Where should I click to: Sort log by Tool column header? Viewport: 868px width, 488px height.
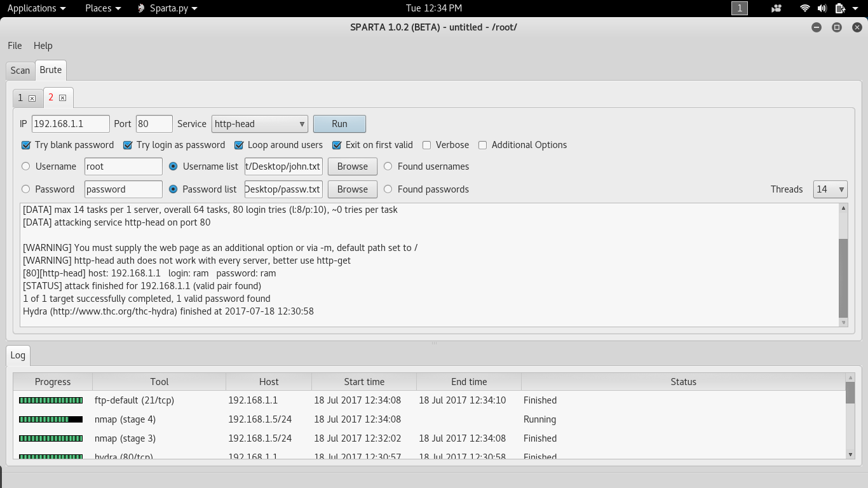[x=159, y=382]
